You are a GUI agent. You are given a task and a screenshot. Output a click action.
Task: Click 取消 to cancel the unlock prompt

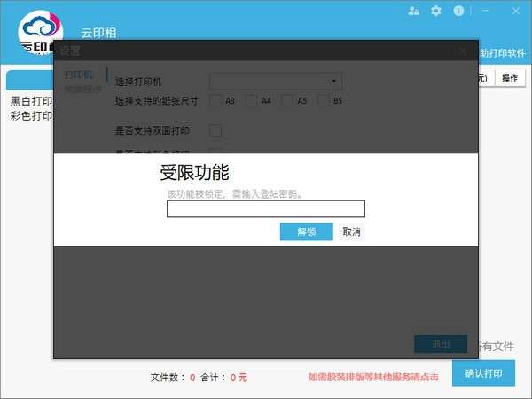[x=351, y=231]
